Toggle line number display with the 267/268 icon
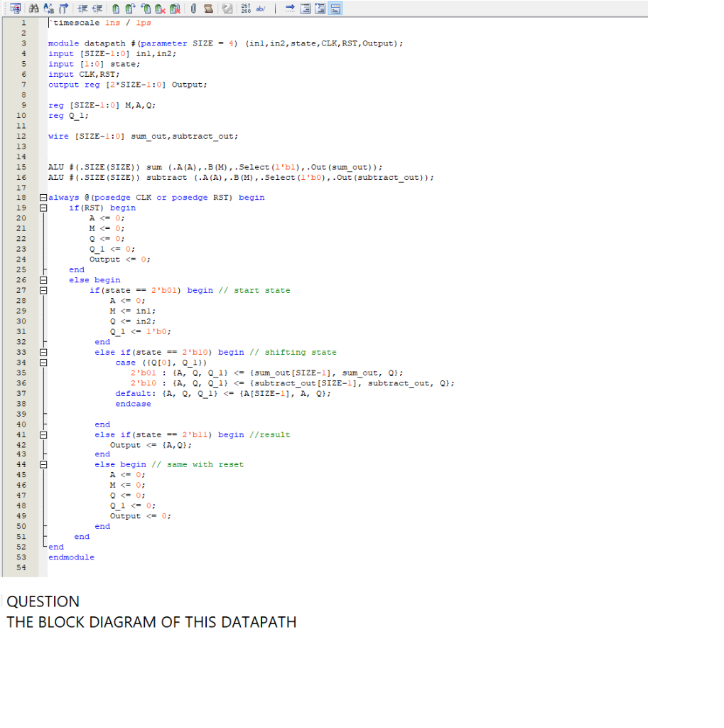 [x=245, y=8]
